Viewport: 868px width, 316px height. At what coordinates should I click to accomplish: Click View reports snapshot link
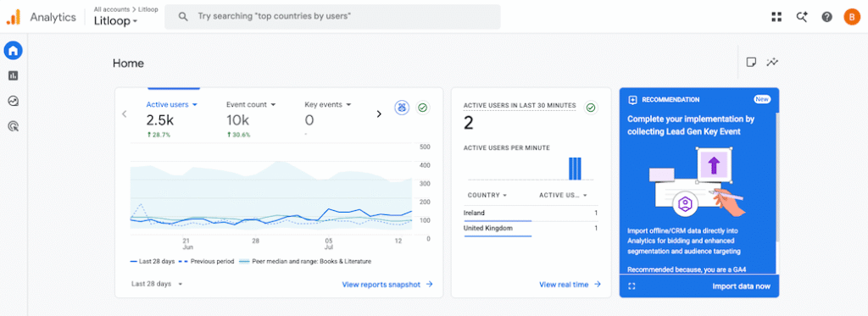pyautogui.click(x=387, y=285)
